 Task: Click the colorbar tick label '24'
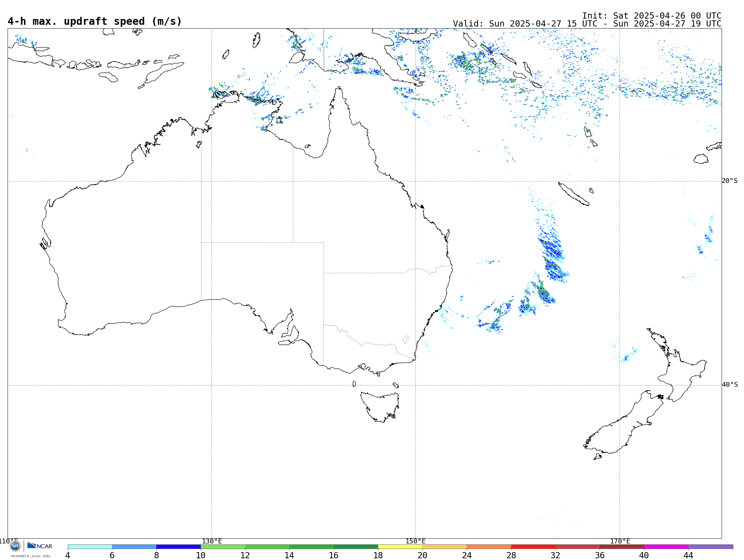[x=467, y=555]
